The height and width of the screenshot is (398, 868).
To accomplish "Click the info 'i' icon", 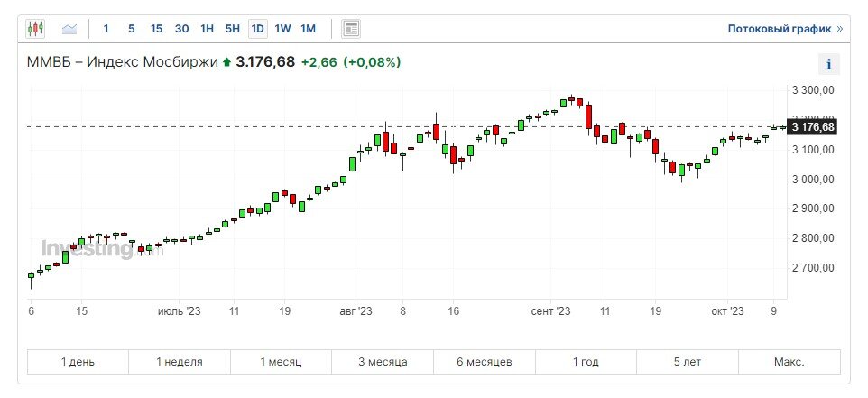I will [x=828, y=64].
